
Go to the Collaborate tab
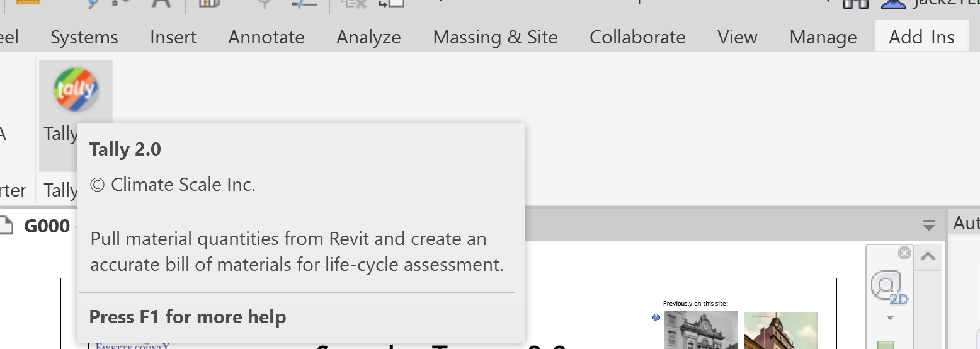pos(637,37)
